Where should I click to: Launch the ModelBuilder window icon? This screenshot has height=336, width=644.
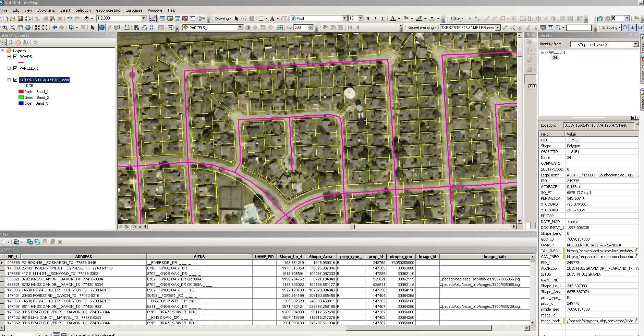point(202,19)
